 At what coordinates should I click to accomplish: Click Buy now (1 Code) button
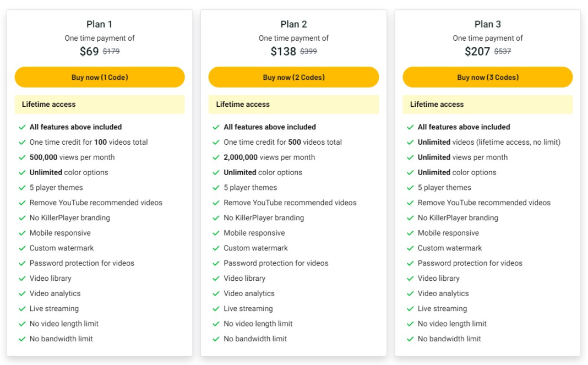pyautogui.click(x=100, y=77)
